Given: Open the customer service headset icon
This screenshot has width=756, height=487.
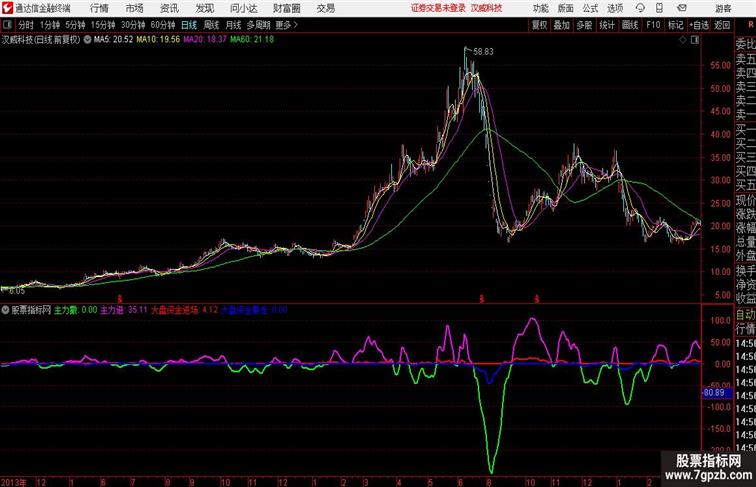Looking at the screenshot, I should [641, 8].
